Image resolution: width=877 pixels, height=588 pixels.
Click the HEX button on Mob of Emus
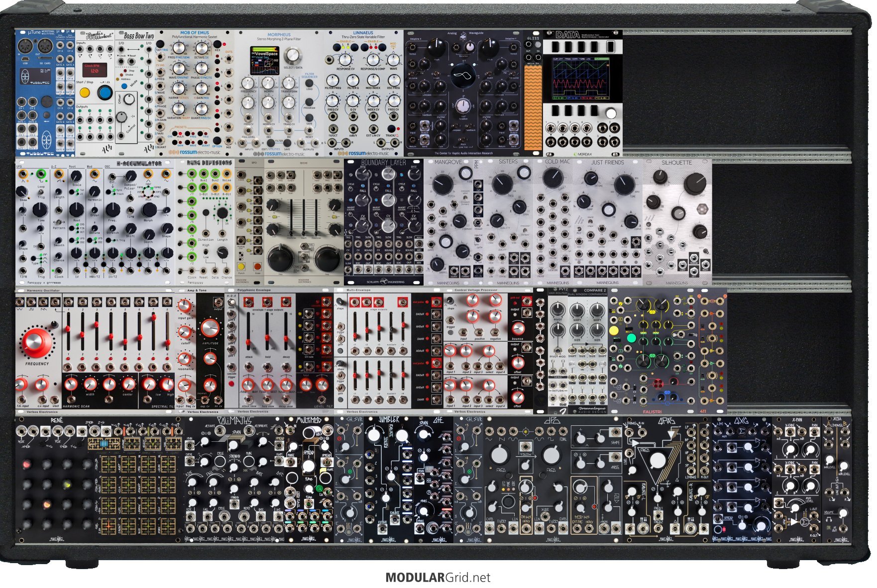click(x=217, y=45)
